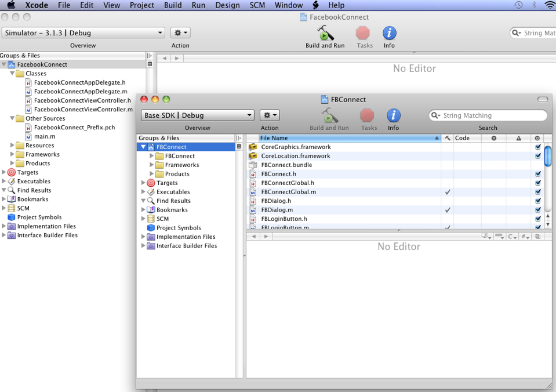This screenshot has width=556, height=392.
Task: Select main.m in the FacebookConnect window
Action: coord(45,136)
